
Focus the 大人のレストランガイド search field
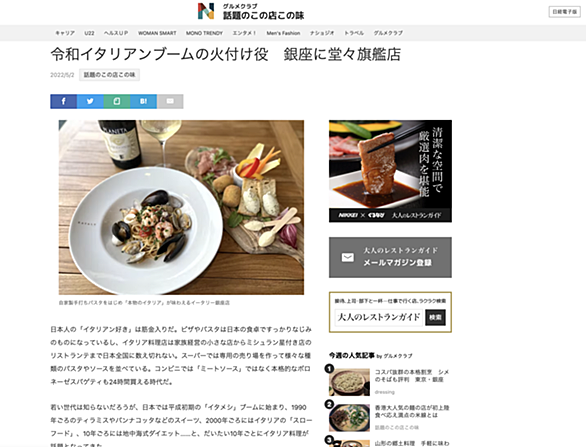point(379,317)
